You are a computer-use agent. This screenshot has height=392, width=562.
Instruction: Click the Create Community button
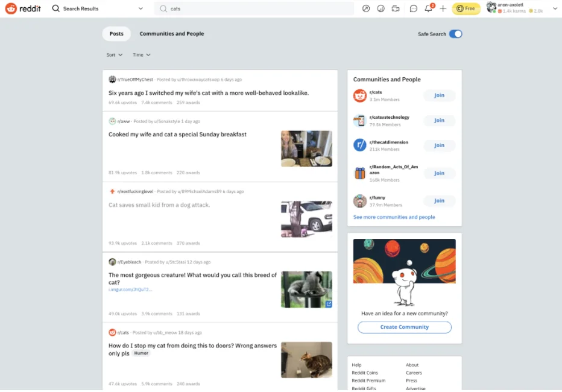[x=404, y=327]
